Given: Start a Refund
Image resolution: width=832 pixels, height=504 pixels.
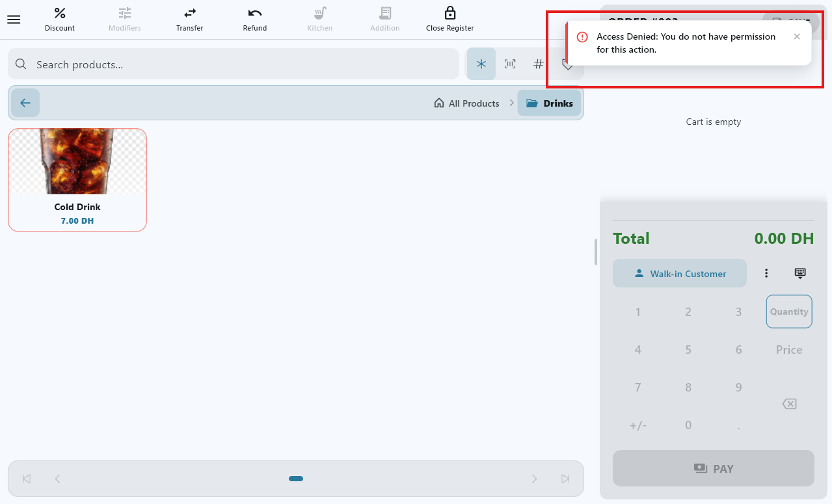Looking at the screenshot, I should pos(255,20).
